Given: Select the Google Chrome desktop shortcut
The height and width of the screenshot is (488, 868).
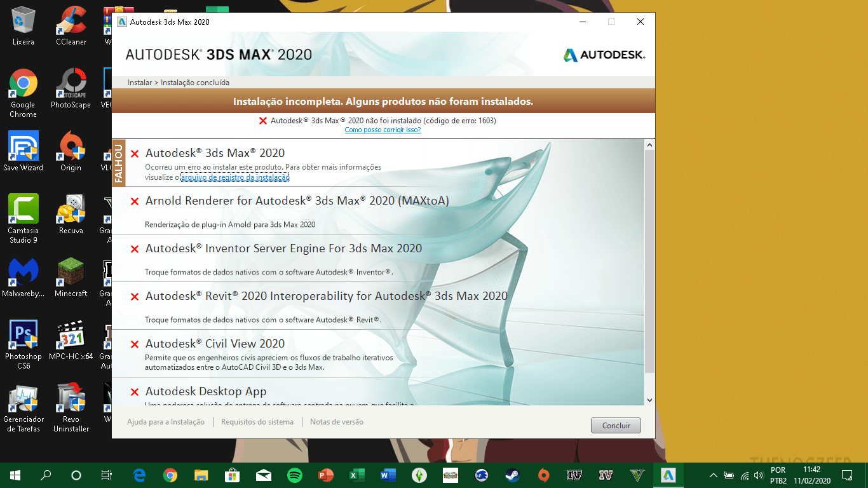Looking at the screenshot, I should 24,93.
